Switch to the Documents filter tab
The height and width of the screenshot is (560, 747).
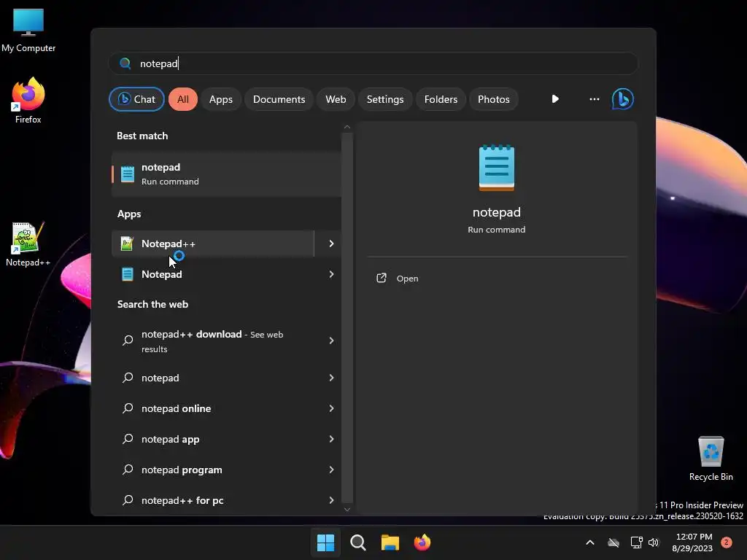coord(279,99)
